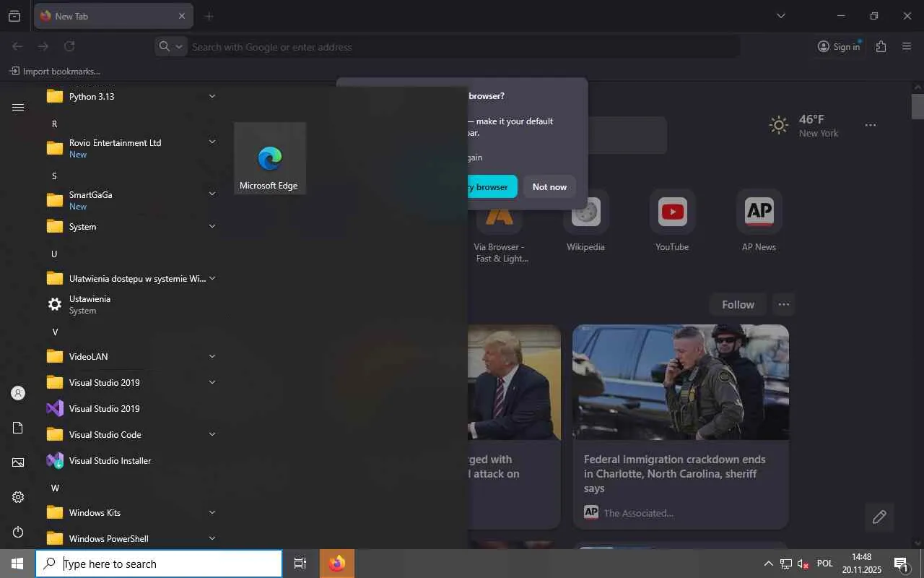
Task: Click the Follow button
Action: click(738, 305)
